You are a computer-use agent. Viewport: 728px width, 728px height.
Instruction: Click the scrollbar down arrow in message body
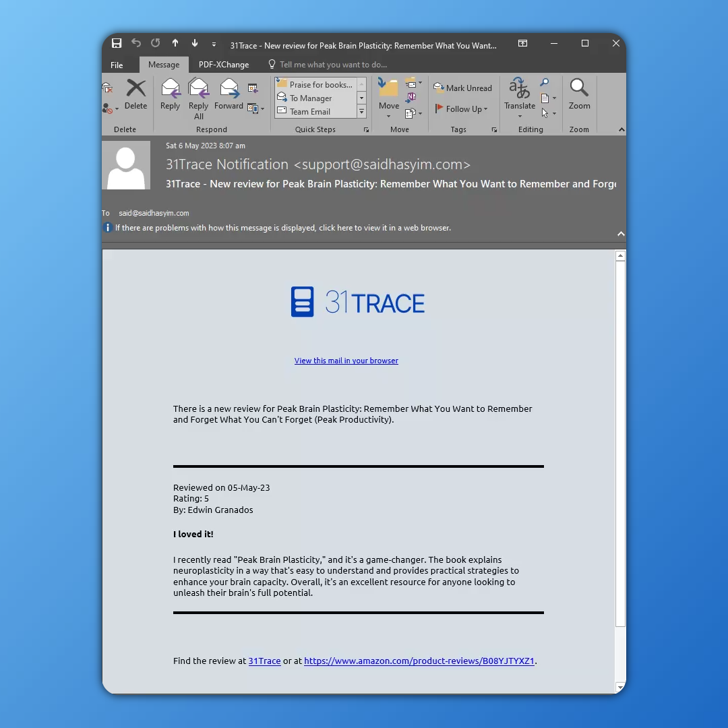coord(620,687)
